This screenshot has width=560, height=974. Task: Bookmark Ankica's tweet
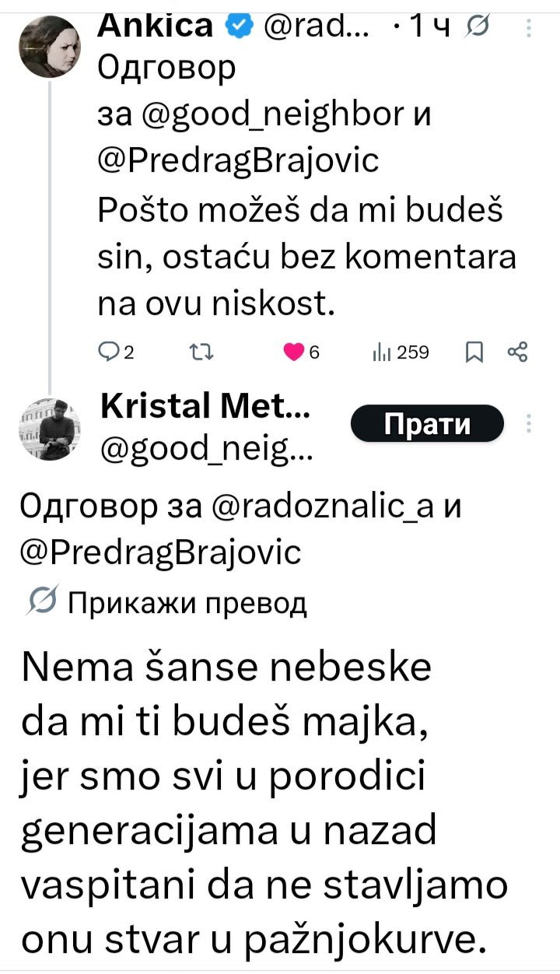[473, 354]
